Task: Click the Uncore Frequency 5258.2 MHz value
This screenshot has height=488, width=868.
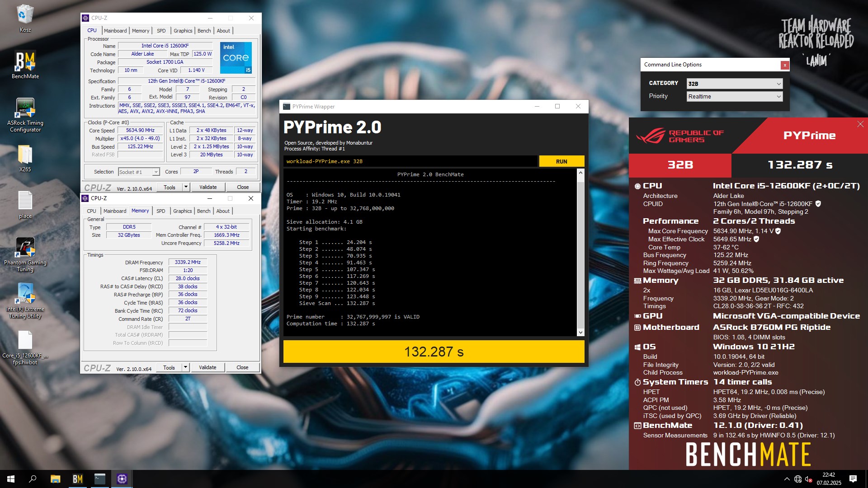Action: click(x=226, y=243)
